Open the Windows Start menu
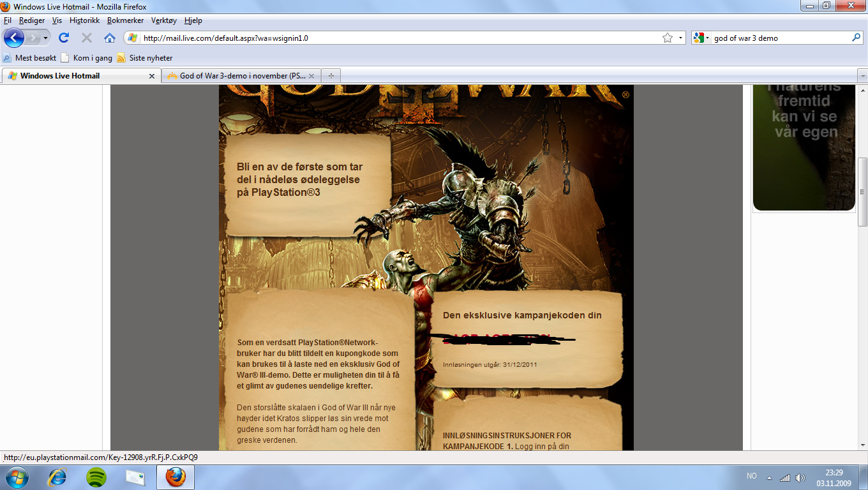Screen dimensions: 868x490 [16, 477]
